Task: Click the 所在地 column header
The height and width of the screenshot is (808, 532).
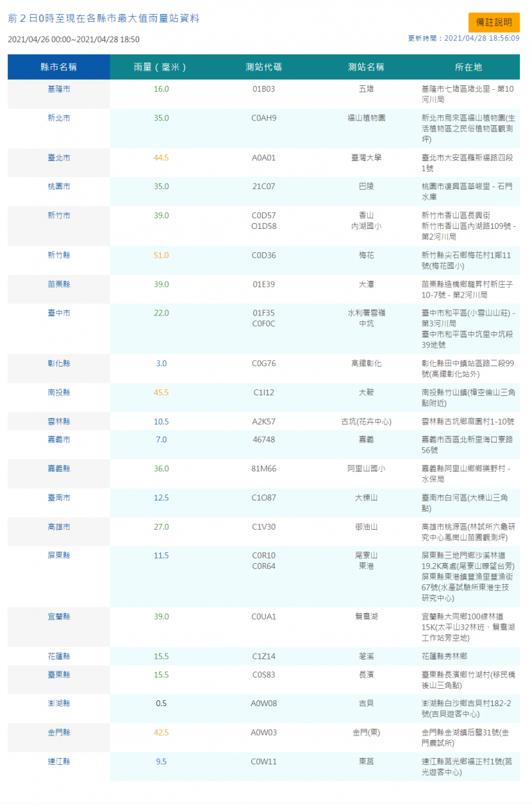Action: click(468, 67)
